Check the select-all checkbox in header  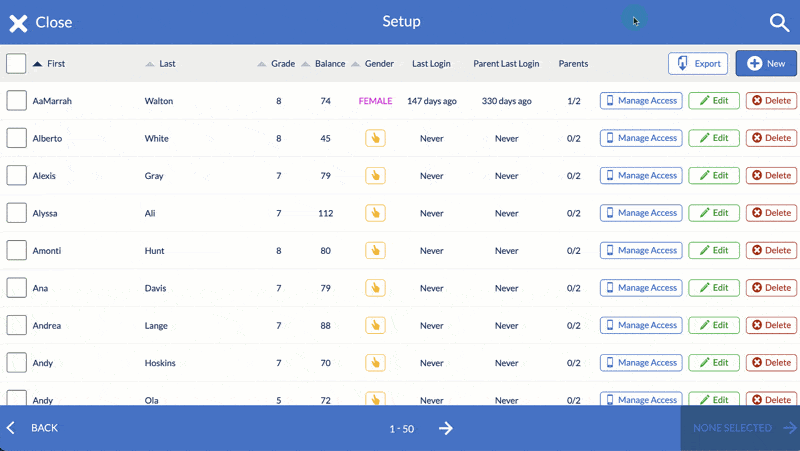pyautogui.click(x=16, y=63)
